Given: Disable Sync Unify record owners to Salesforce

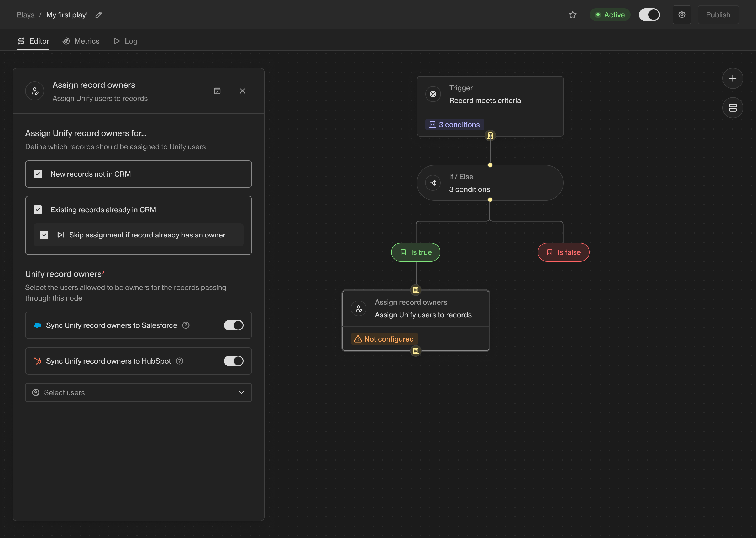Looking at the screenshot, I should click(234, 325).
